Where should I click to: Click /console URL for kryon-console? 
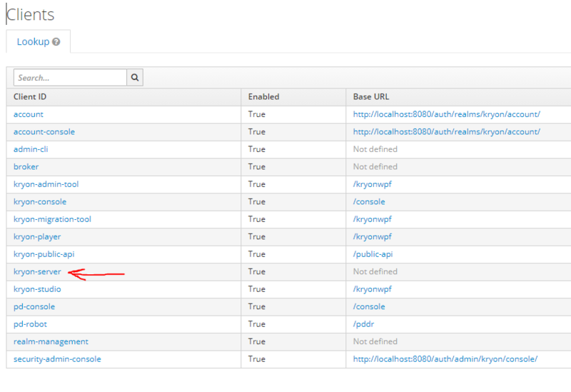click(x=369, y=202)
